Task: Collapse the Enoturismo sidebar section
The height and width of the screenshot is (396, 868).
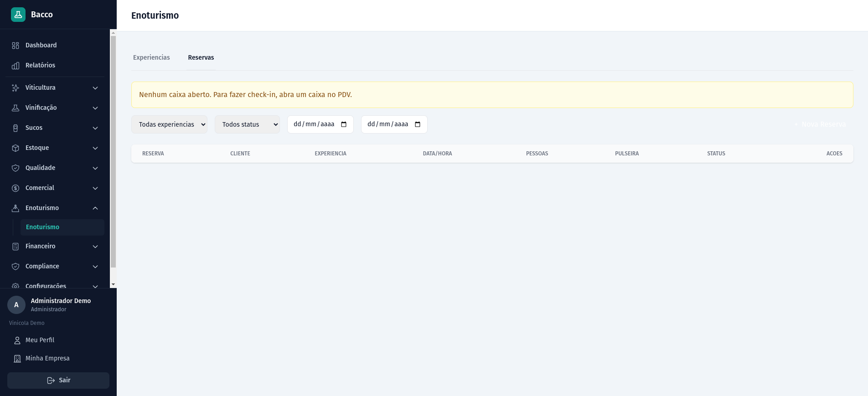Action: click(x=95, y=208)
